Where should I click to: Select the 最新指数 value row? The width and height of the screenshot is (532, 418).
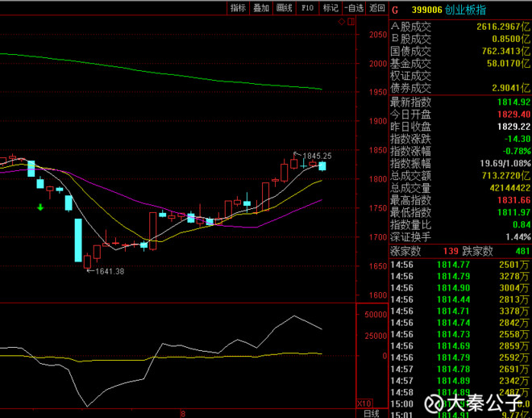click(x=459, y=102)
